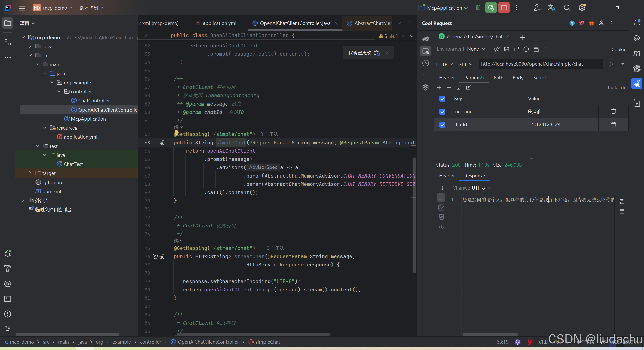The width and height of the screenshot is (644, 350).
Task: Switch to the Body tab
Action: 518,78
